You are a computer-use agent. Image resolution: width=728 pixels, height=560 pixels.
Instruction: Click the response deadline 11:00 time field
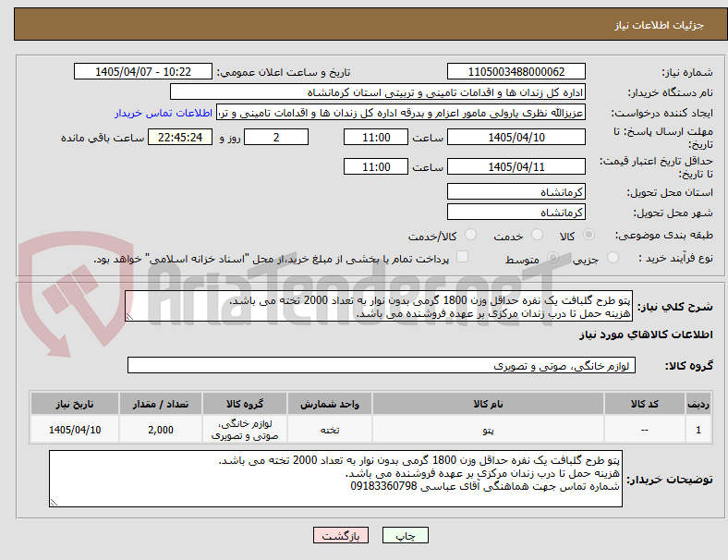376,138
